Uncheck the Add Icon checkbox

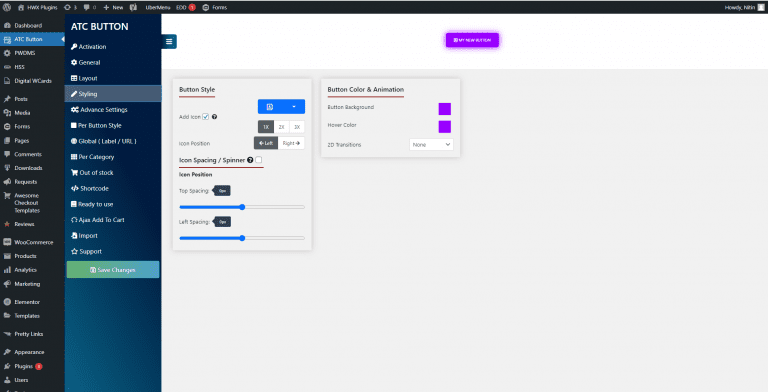(206, 117)
